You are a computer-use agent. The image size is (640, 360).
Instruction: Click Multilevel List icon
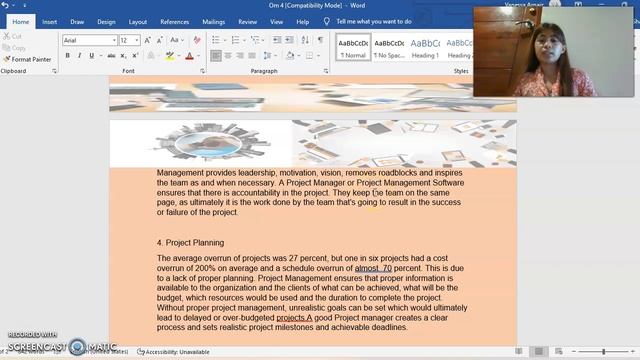click(x=255, y=40)
